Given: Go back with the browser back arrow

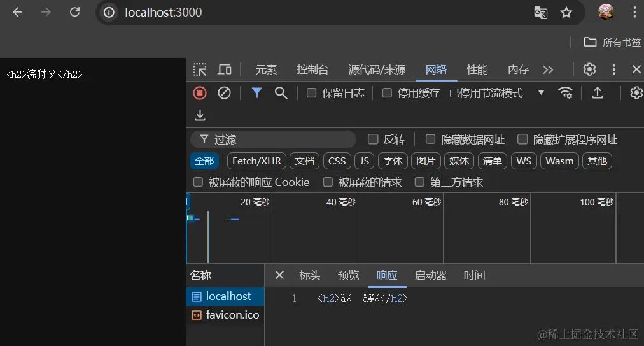Looking at the screenshot, I should (x=17, y=12).
